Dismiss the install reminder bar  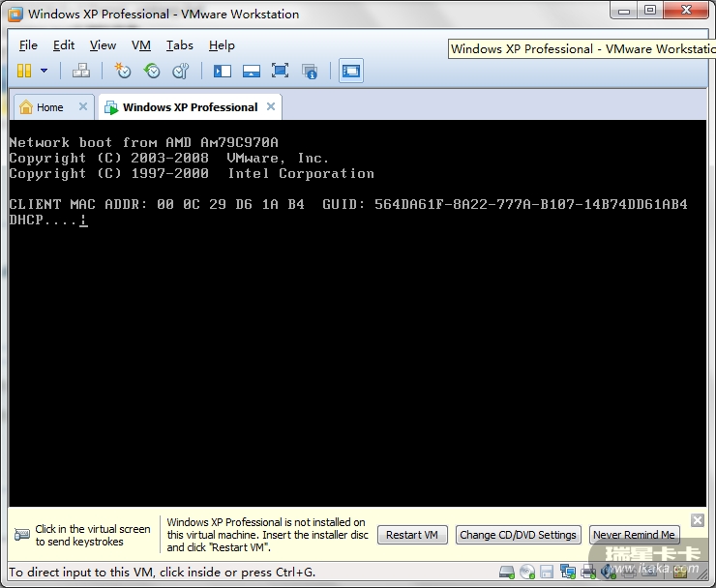(x=698, y=520)
